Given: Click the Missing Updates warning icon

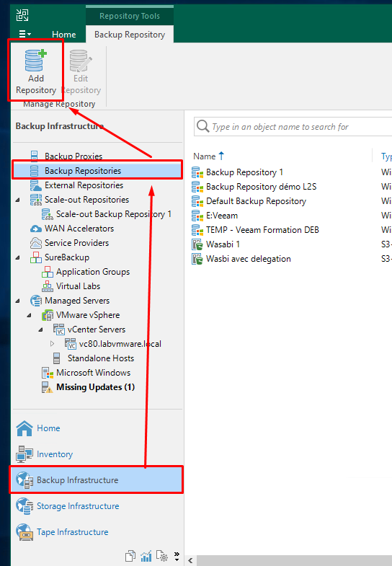Looking at the screenshot, I should (48, 387).
